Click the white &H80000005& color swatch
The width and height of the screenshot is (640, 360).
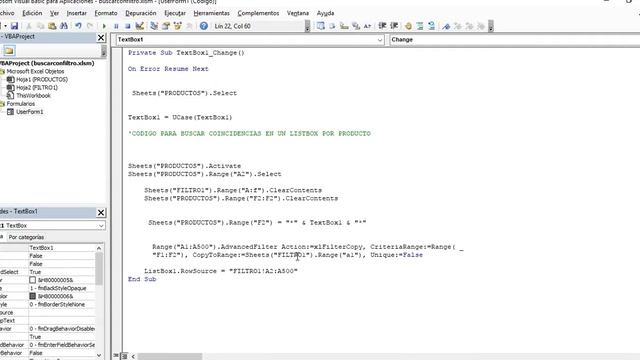point(33,280)
